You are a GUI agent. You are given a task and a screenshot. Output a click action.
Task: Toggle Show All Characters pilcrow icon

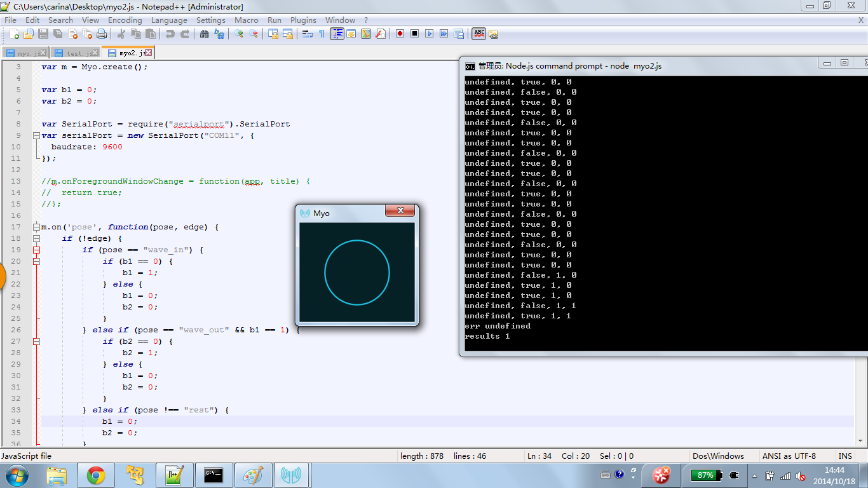[x=322, y=34]
